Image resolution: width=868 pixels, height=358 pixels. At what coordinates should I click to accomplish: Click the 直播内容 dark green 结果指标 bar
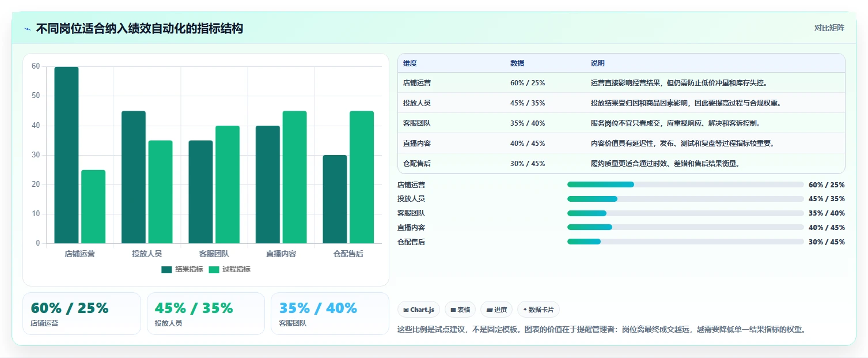268,184
